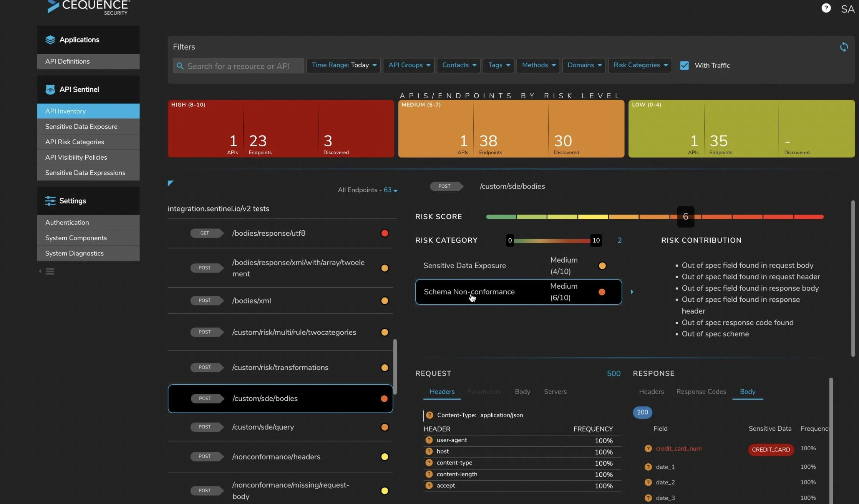Image resolution: width=859 pixels, height=504 pixels.
Task: Click the Applications layers icon
Action: click(x=50, y=40)
